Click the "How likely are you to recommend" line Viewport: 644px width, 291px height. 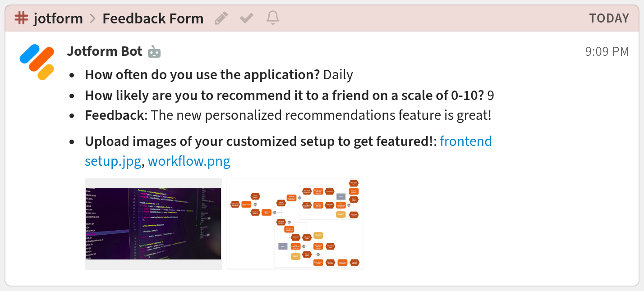pyautogui.click(x=284, y=95)
